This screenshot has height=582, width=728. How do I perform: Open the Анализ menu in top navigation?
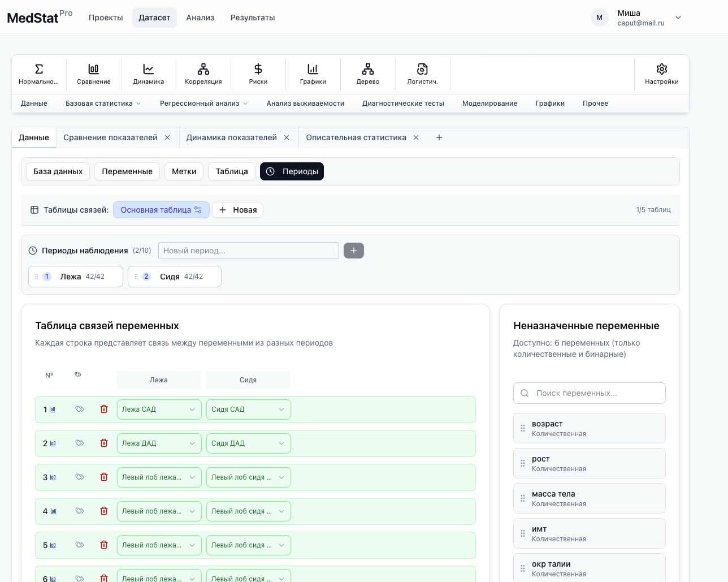pos(200,18)
